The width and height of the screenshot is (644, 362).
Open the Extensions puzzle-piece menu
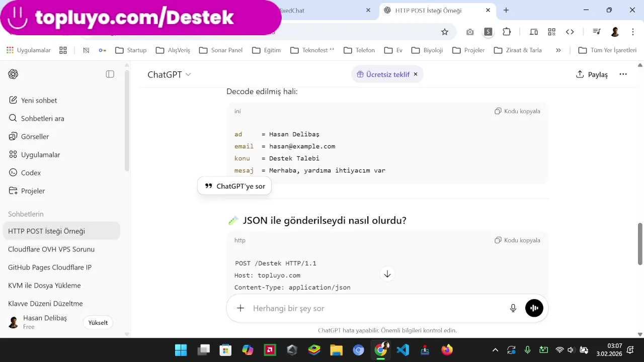point(507,32)
